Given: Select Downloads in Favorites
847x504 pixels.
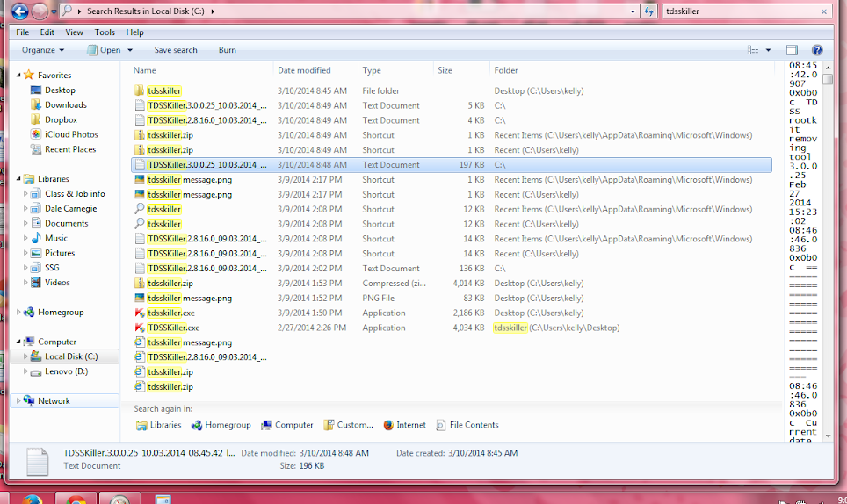Looking at the screenshot, I should [65, 104].
